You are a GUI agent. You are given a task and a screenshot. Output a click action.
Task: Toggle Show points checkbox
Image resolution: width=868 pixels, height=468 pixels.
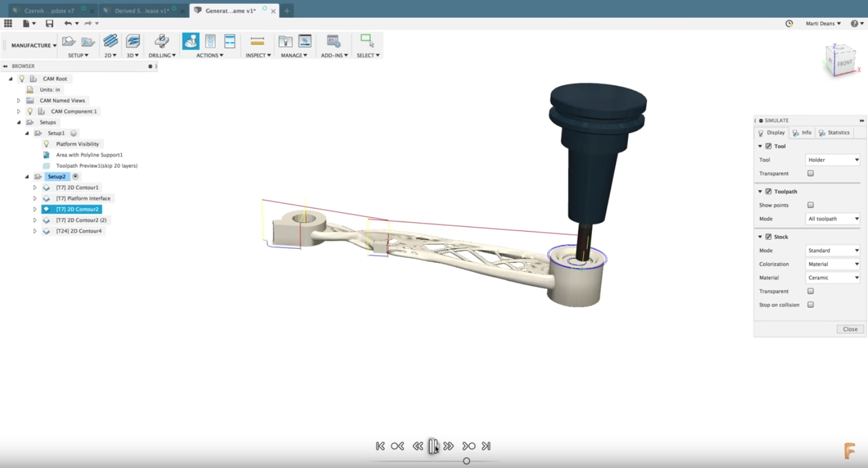click(x=811, y=205)
